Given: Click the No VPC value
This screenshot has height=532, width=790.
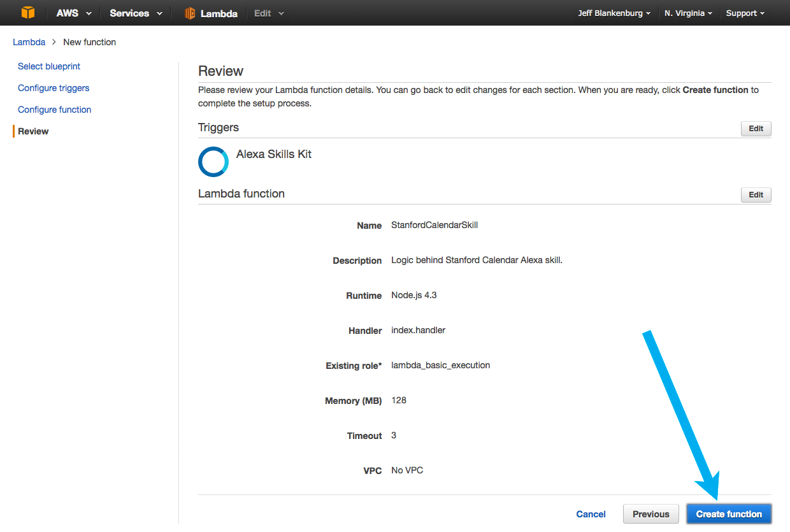Looking at the screenshot, I should click(407, 471).
